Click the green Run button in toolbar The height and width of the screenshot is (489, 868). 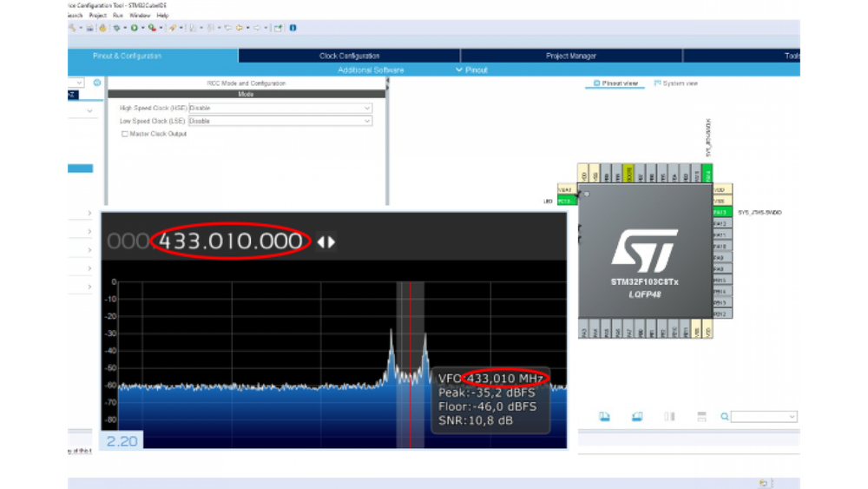pos(133,28)
